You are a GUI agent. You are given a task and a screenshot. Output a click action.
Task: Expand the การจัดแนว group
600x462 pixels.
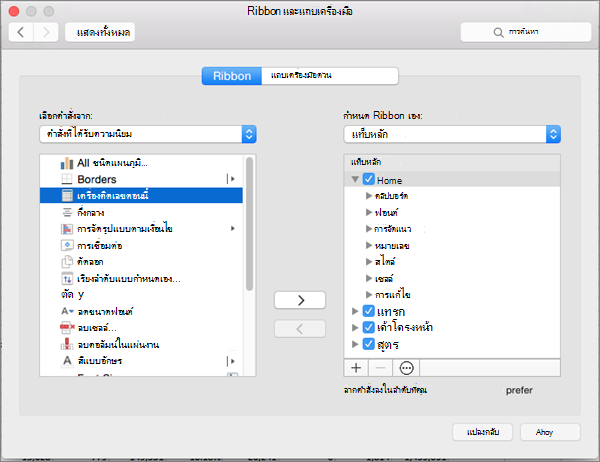pos(369,229)
